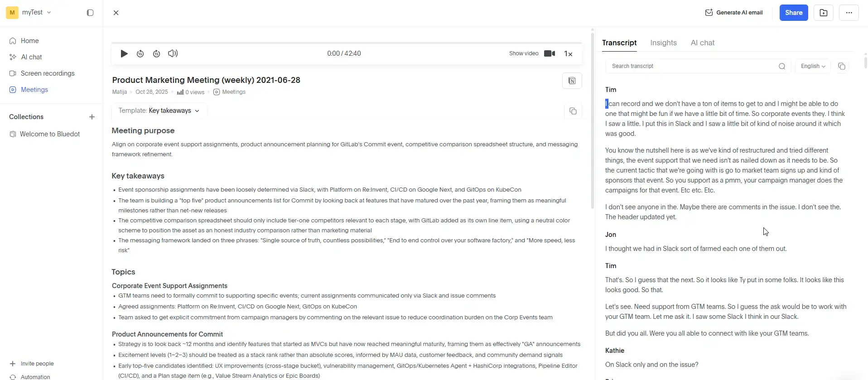Open the Template: Key takeaways dropdown
The width and height of the screenshot is (868, 380).
coord(159,111)
